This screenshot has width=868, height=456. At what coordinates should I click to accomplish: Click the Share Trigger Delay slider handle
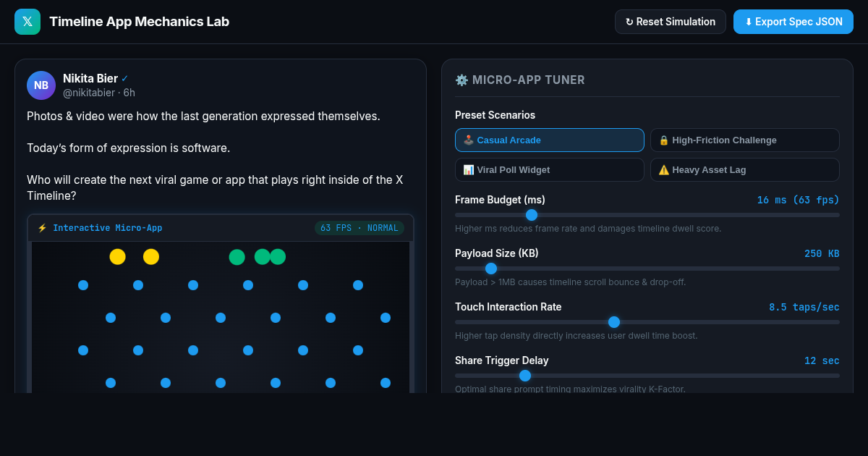pyautogui.click(x=525, y=376)
